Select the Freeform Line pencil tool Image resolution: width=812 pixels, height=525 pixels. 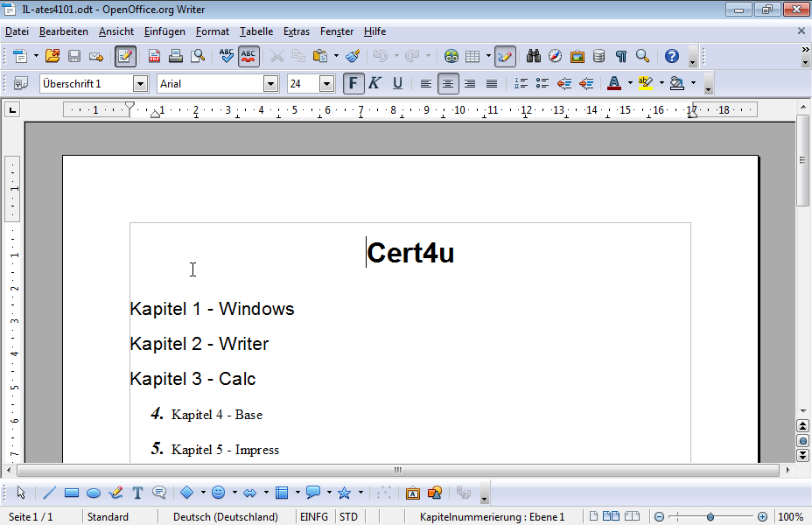coord(116,493)
